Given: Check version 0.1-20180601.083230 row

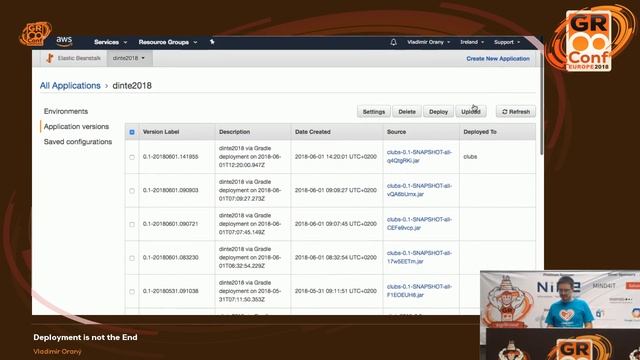Looking at the screenshot, I should pyautogui.click(x=132, y=258).
